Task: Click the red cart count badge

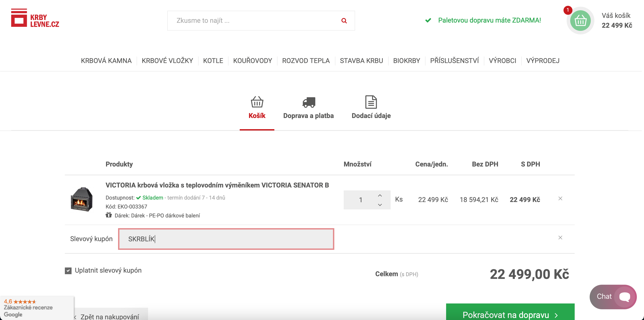Action: [x=568, y=10]
